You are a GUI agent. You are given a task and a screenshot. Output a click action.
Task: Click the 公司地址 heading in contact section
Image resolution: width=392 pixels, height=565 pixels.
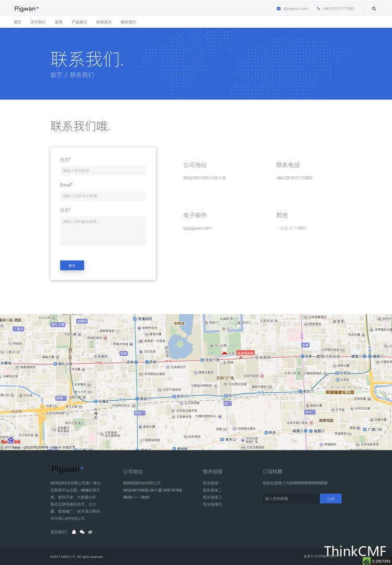coord(195,165)
